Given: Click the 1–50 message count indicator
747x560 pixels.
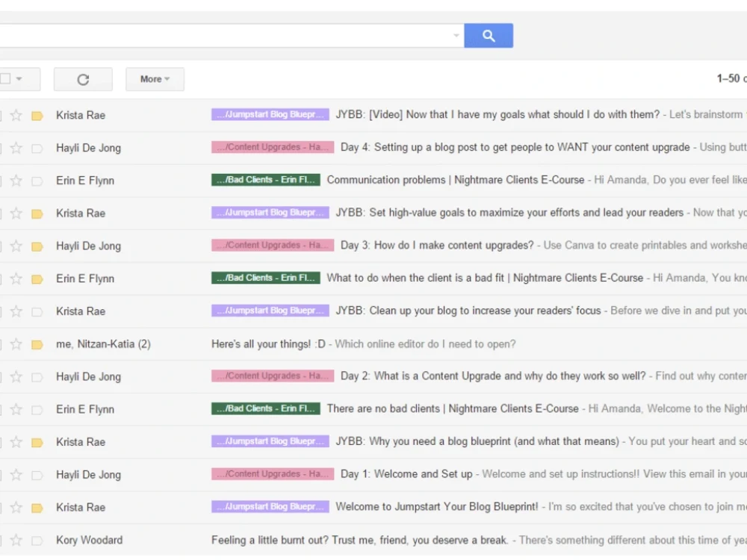Looking at the screenshot, I should pos(731,78).
